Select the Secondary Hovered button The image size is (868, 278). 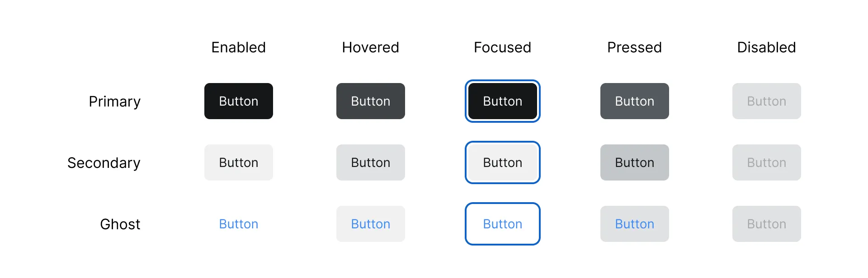370,162
